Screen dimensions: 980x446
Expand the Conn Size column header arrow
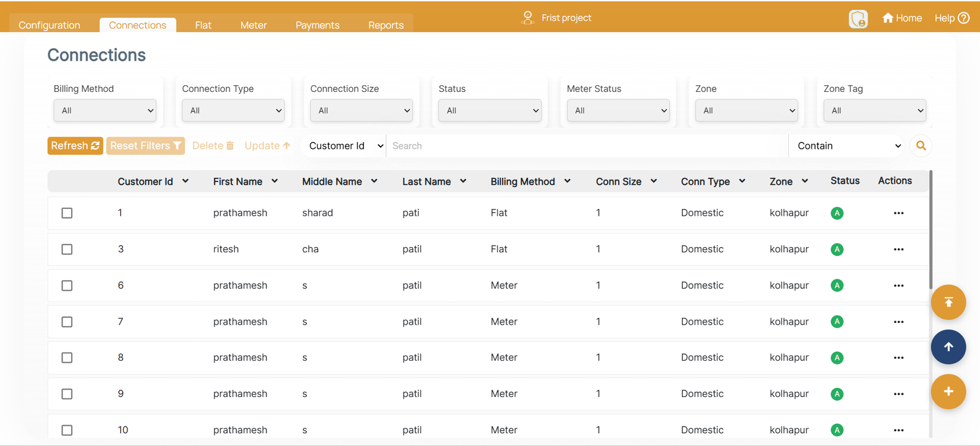click(x=654, y=181)
